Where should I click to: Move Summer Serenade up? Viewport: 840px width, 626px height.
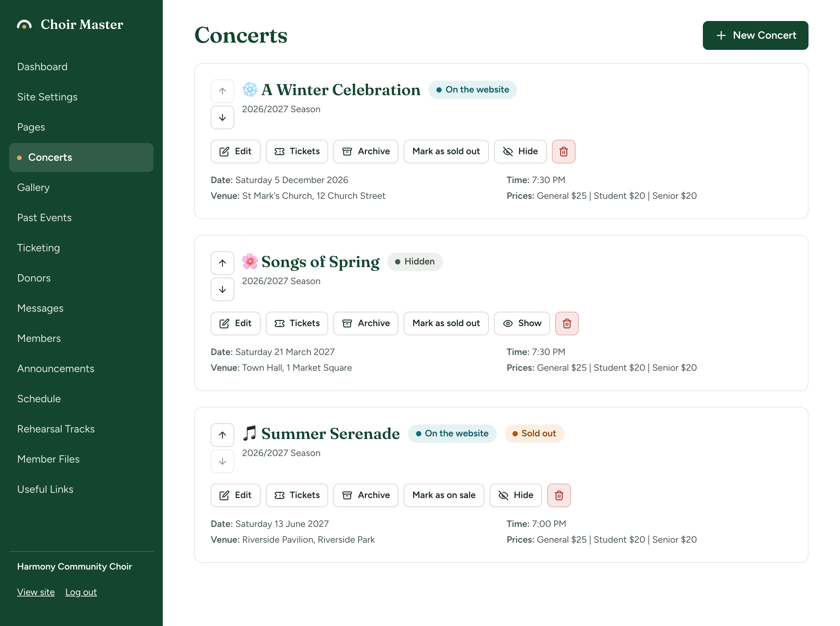(222, 435)
